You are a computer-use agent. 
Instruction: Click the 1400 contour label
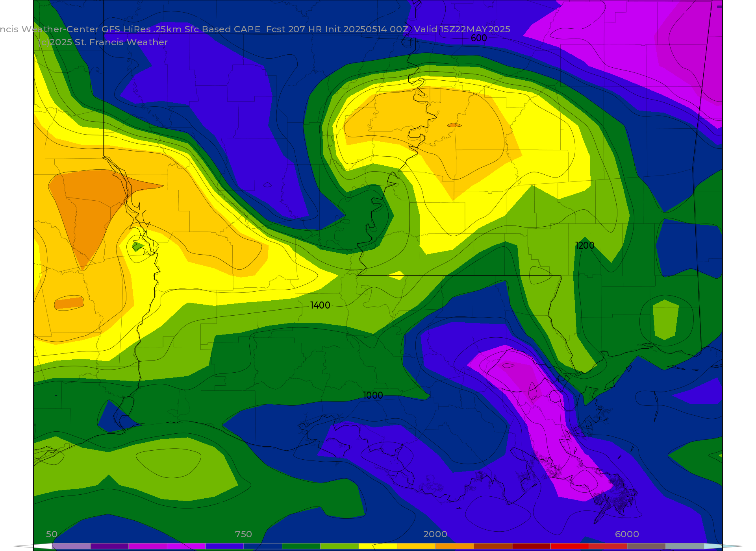[320, 305]
